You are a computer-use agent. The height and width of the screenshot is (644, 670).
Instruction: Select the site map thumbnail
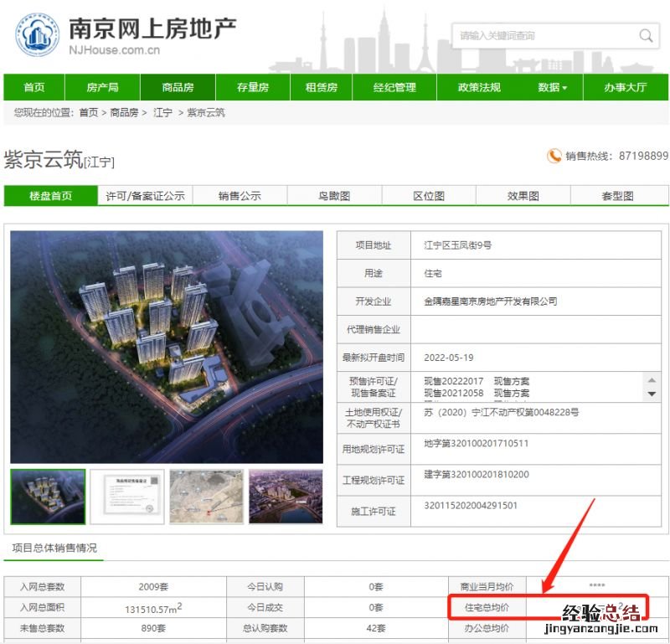pyautogui.click(x=206, y=497)
